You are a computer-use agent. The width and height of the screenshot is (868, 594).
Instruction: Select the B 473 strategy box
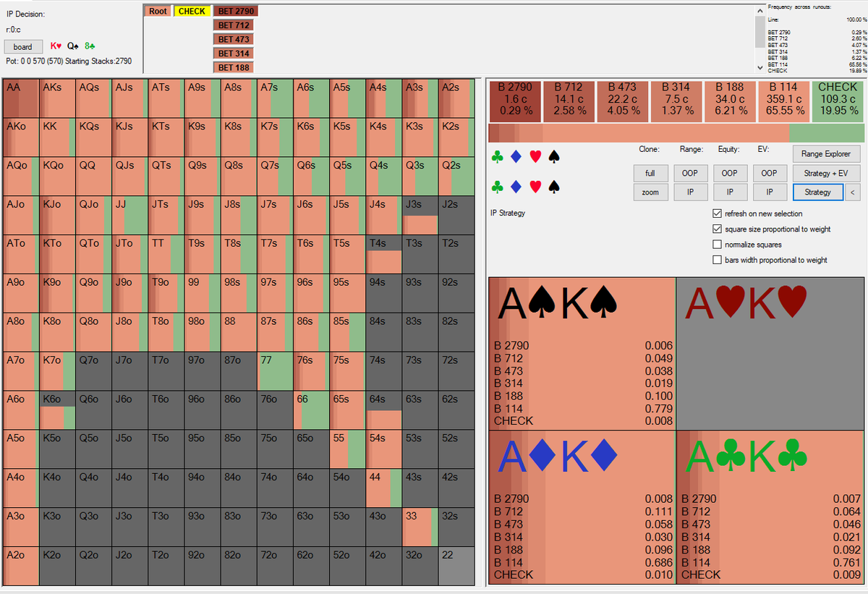point(622,101)
